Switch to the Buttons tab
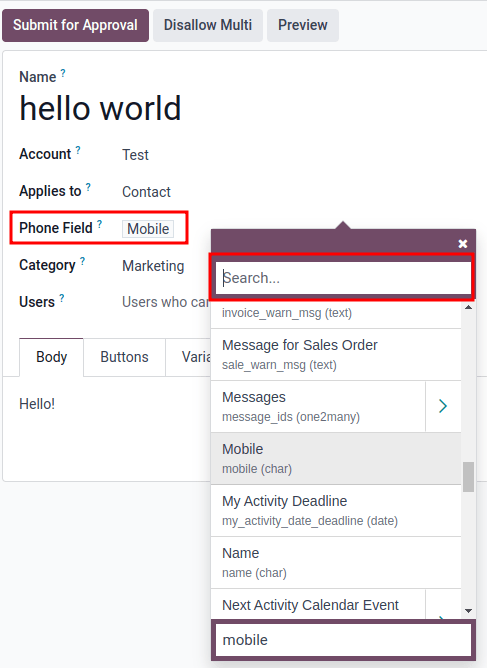The height and width of the screenshot is (668, 487). tap(124, 357)
